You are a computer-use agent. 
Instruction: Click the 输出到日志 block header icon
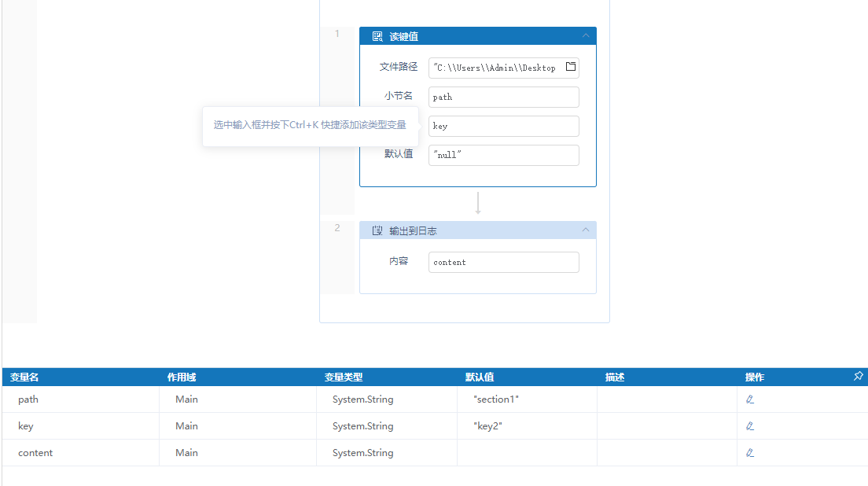coord(377,230)
